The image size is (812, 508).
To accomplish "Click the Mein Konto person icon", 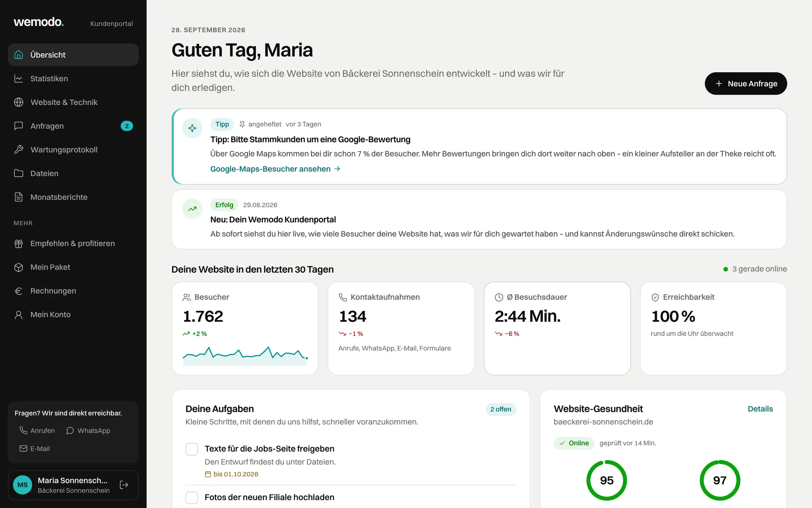I will pyautogui.click(x=19, y=315).
